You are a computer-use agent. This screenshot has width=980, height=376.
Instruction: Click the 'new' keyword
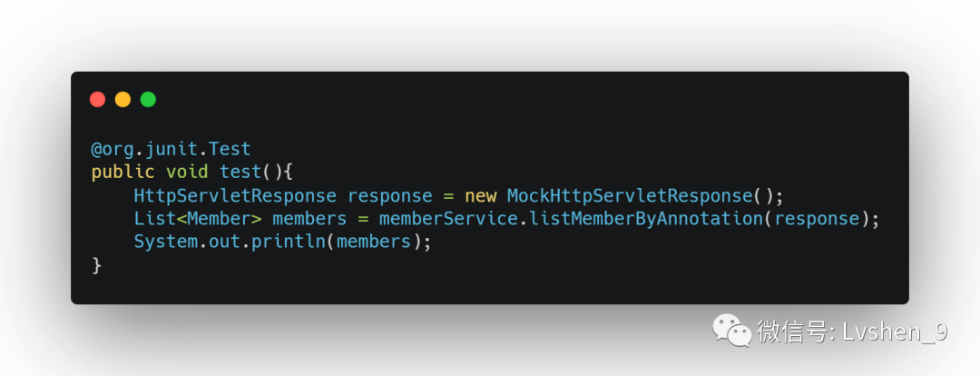pyautogui.click(x=480, y=196)
